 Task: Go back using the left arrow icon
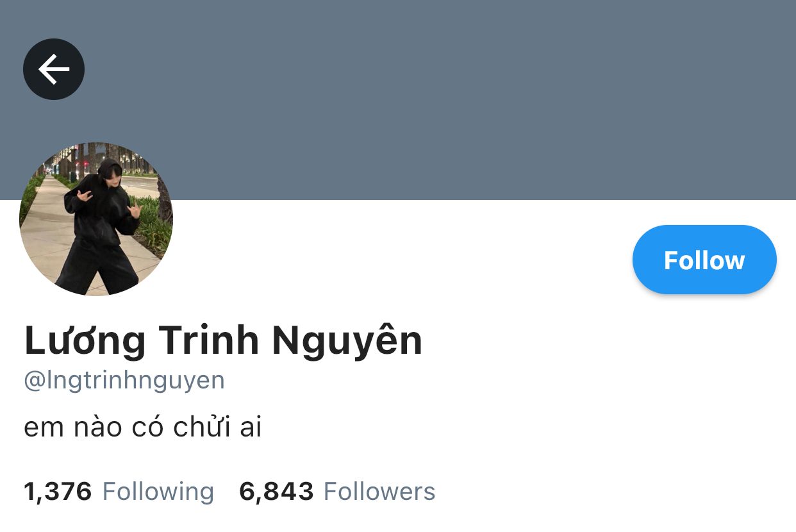coord(54,69)
